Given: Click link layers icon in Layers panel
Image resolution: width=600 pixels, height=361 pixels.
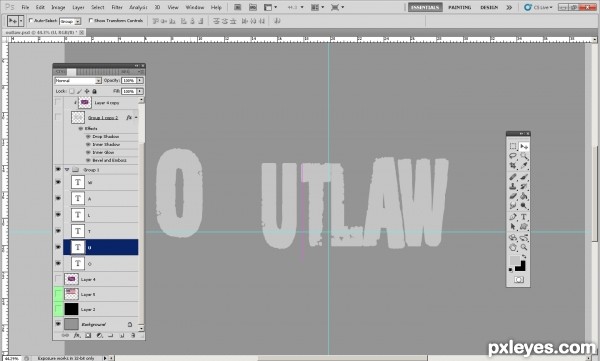Looking at the screenshot, I should pos(65,335).
